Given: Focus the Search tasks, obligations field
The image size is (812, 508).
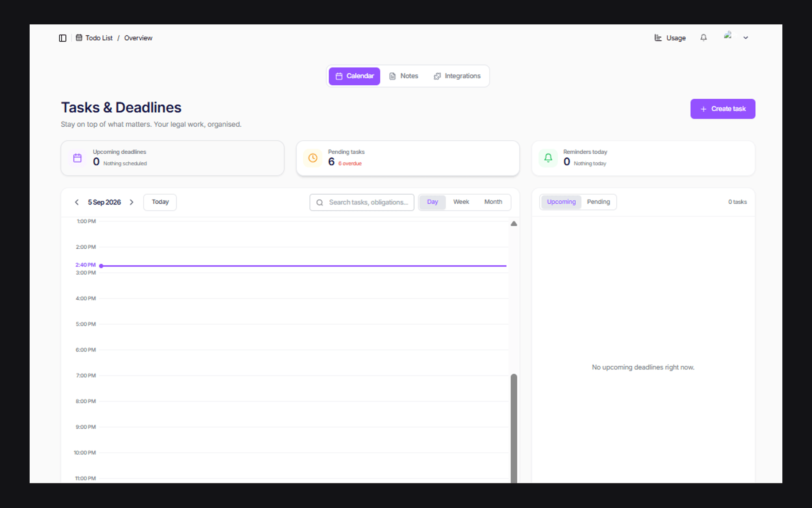Looking at the screenshot, I should 362,202.
